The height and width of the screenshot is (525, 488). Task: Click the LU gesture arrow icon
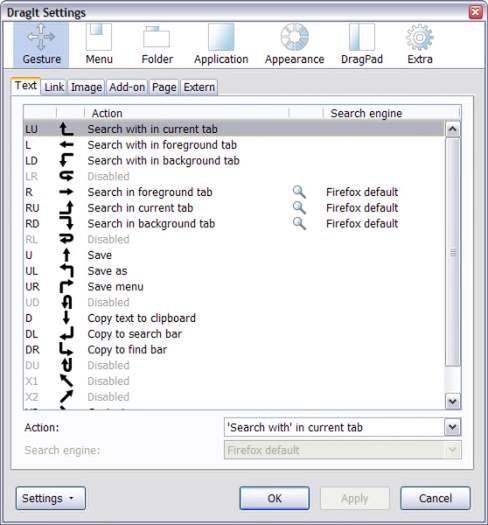pos(66,129)
